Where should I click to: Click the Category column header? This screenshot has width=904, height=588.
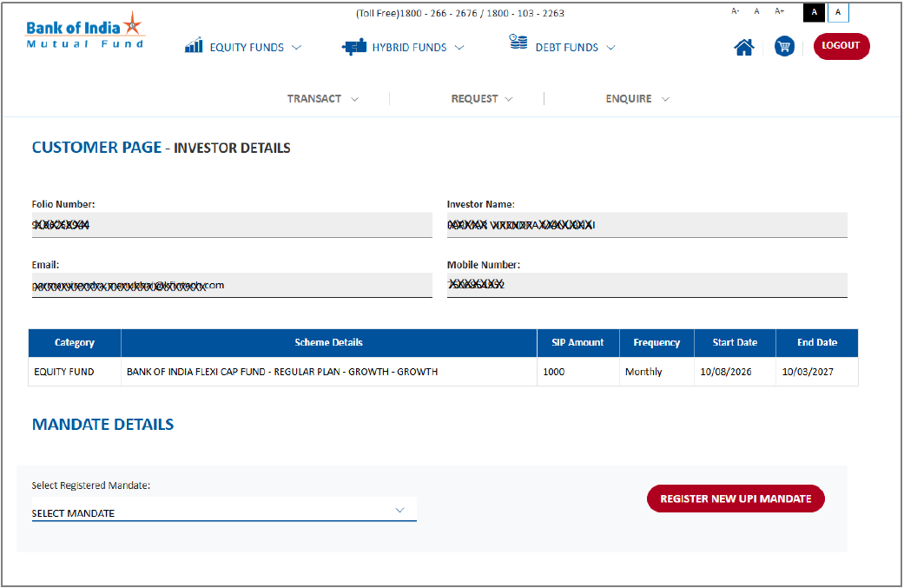pyautogui.click(x=75, y=342)
